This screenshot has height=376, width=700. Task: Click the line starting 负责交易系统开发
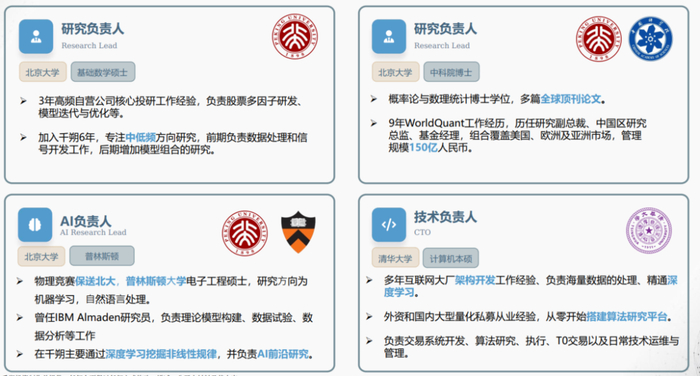click(531, 341)
